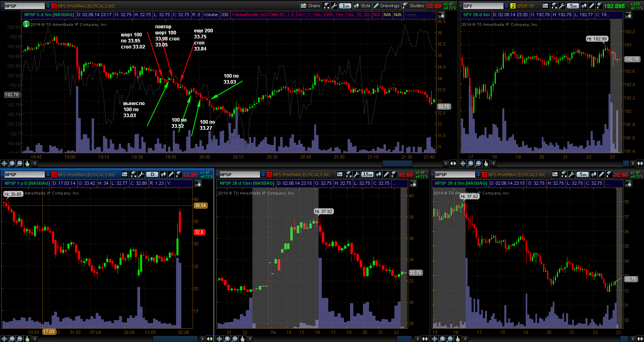Open settings wrench on 15m NPSP chart

(356, 174)
